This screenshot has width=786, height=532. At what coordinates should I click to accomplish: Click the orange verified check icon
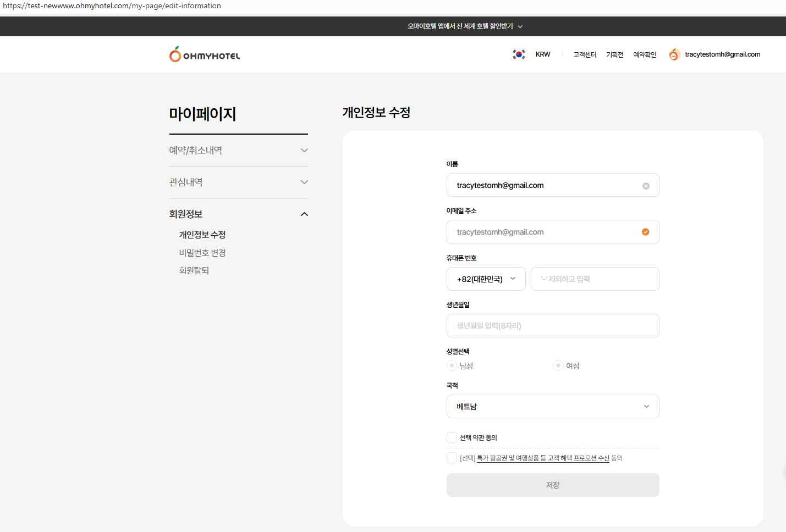(x=645, y=232)
